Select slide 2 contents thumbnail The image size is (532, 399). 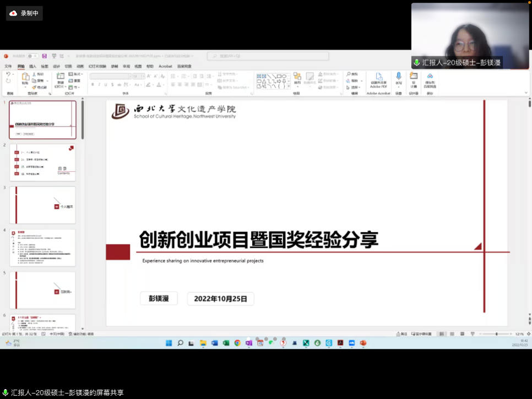42,162
